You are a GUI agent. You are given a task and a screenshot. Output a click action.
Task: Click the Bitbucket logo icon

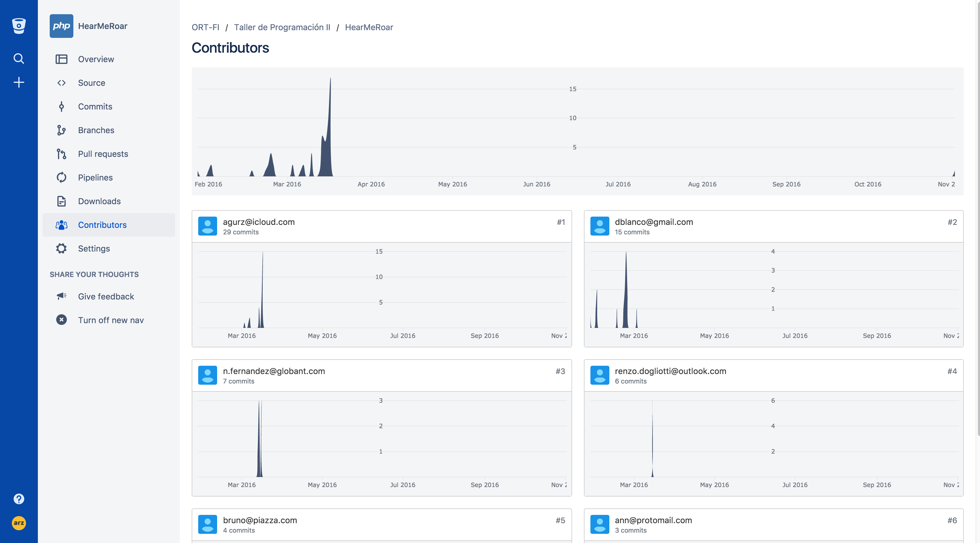(19, 26)
